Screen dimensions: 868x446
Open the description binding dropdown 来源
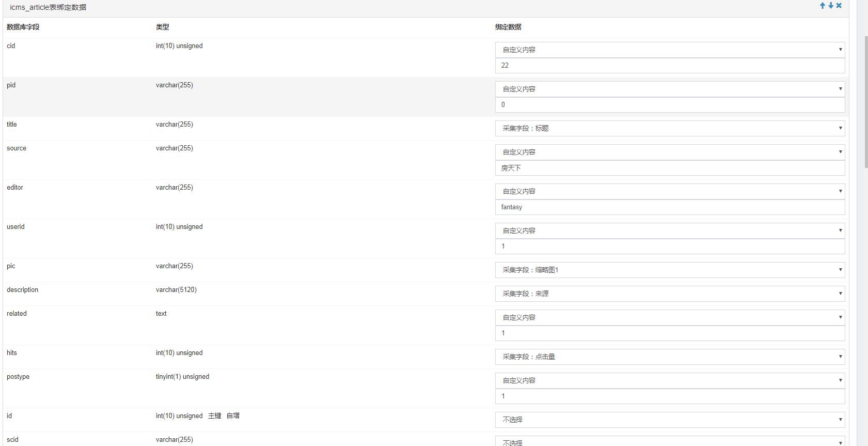[670, 294]
